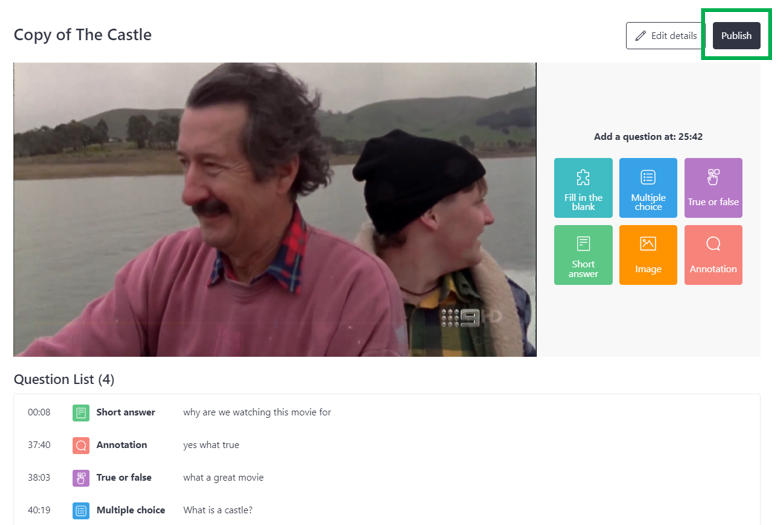This screenshot has height=525, width=784.
Task: Click the title 'Copy of The Castle'
Action: (82, 34)
